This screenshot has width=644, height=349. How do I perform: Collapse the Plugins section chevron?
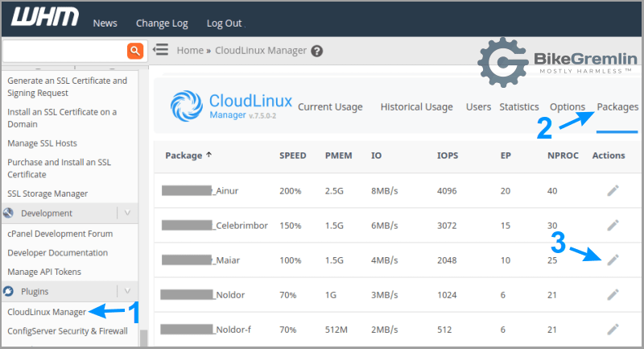point(127,291)
